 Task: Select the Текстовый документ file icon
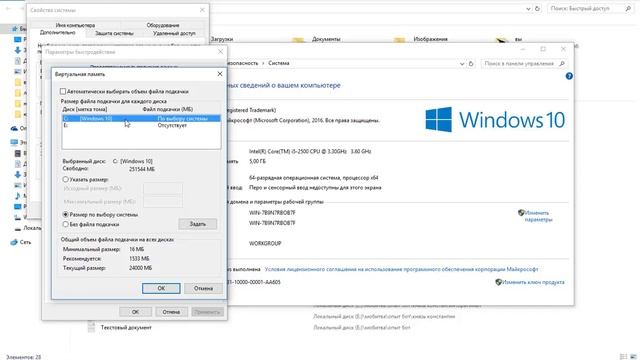[91, 327]
